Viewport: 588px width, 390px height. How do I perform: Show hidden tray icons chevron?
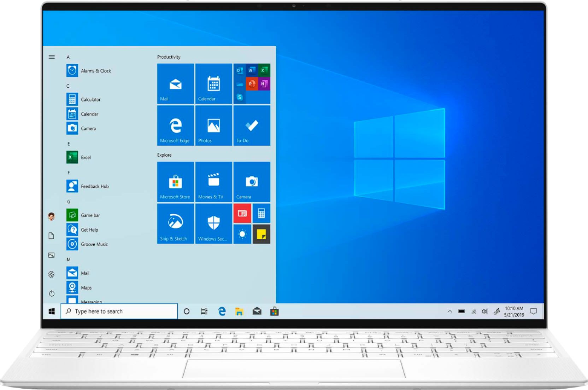point(450,312)
